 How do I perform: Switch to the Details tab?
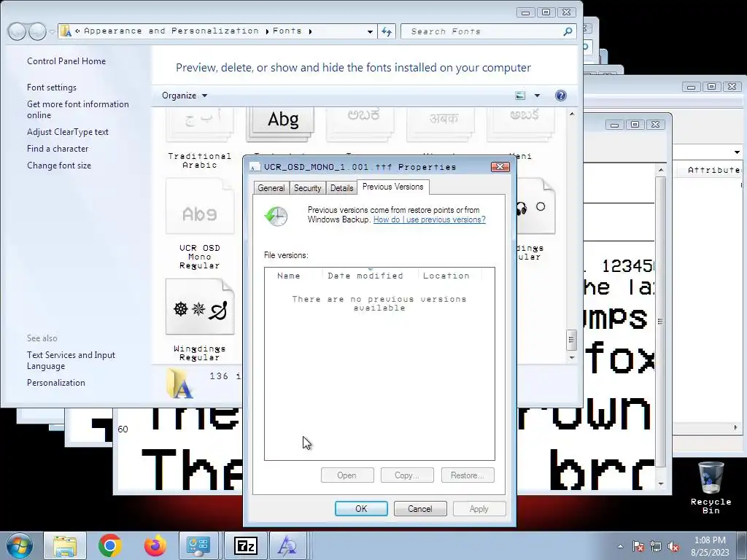[341, 187]
